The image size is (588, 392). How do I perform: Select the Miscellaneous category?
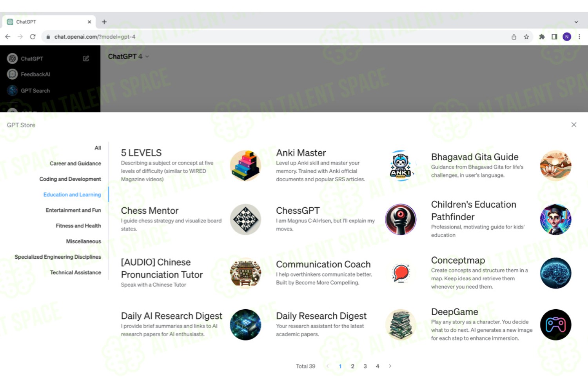click(x=83, y=241)
